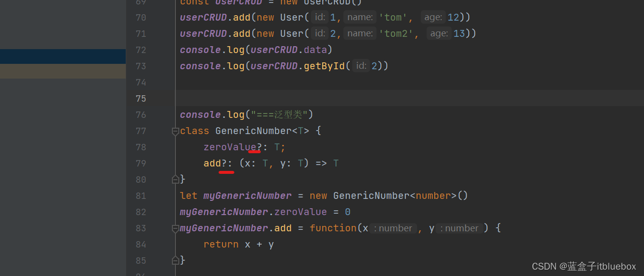This screenshot has width=644, height=276.
Task: Click fold end marker on line 85
Action: click(175, 260)
